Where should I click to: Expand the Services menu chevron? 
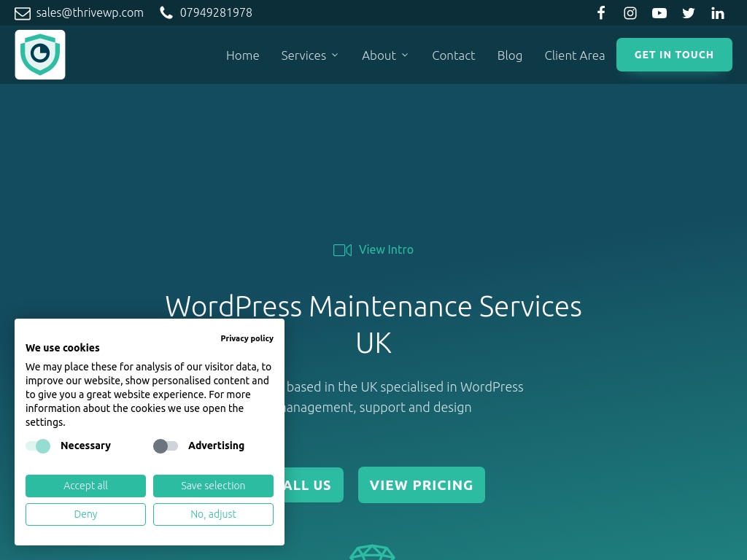click(x=335, y=55)
